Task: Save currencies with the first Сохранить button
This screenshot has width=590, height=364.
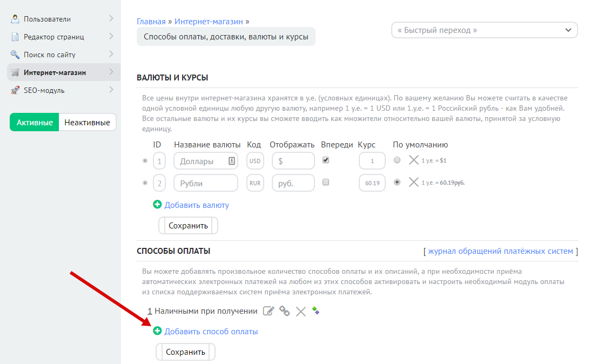Action: 188,226
